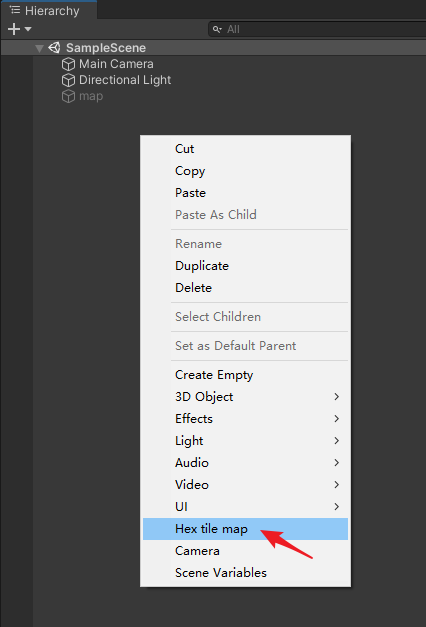The height and width of the screenshot is (627, 426).
Task: Click the search magnifier icon
Action: pyautogui.click(x=217, y=29)
